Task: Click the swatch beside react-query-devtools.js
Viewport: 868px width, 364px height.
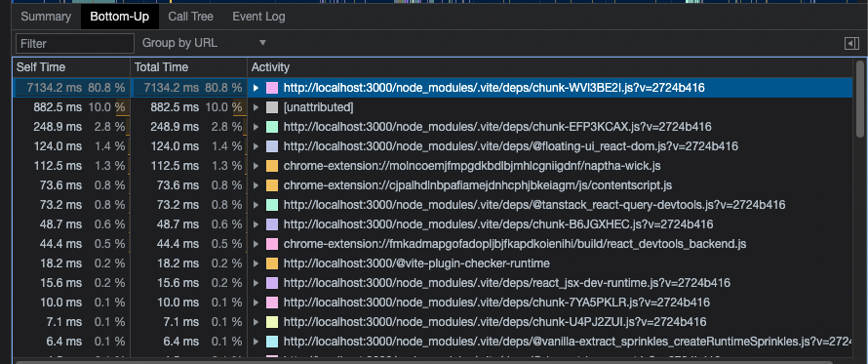Action: pyautogui.click(x=272, y=205)
